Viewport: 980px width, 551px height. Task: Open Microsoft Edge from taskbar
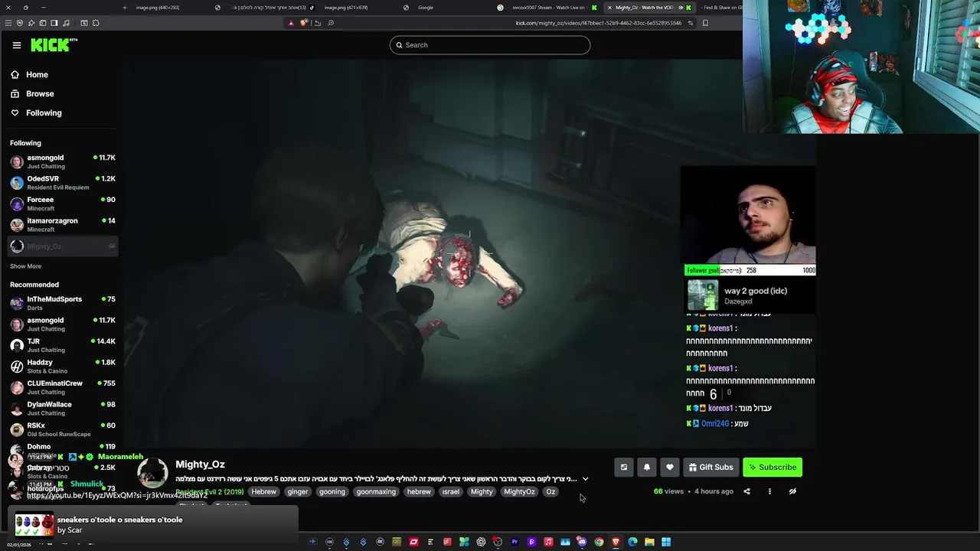[632, 542]
